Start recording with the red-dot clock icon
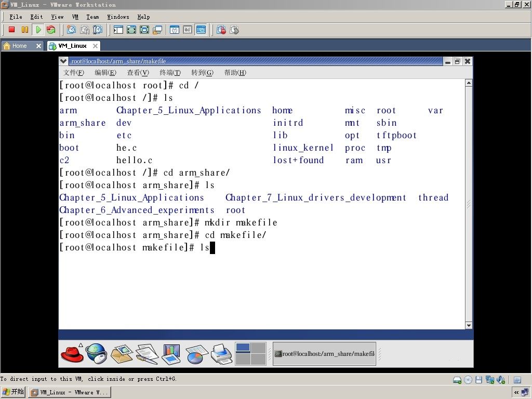 click(221, 30)
